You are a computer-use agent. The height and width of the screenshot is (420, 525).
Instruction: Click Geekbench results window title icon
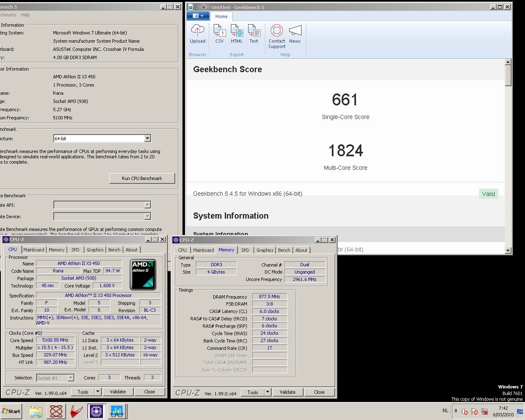click(x=191, y=7)
